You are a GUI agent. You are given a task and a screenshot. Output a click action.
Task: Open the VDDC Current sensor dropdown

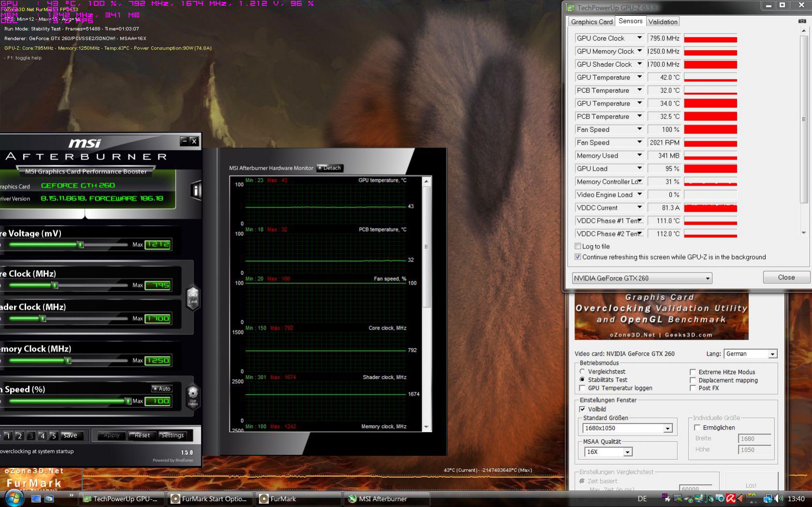[639, 208]
